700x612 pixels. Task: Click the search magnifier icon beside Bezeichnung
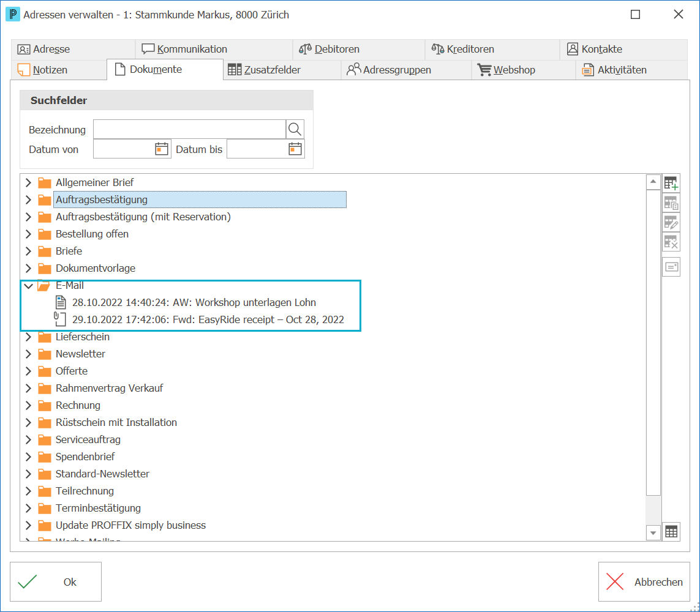point(295,129)
